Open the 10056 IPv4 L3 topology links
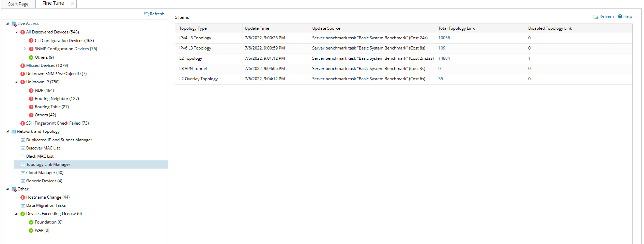This screenshot has height=244, width=644. click(444, 38)
